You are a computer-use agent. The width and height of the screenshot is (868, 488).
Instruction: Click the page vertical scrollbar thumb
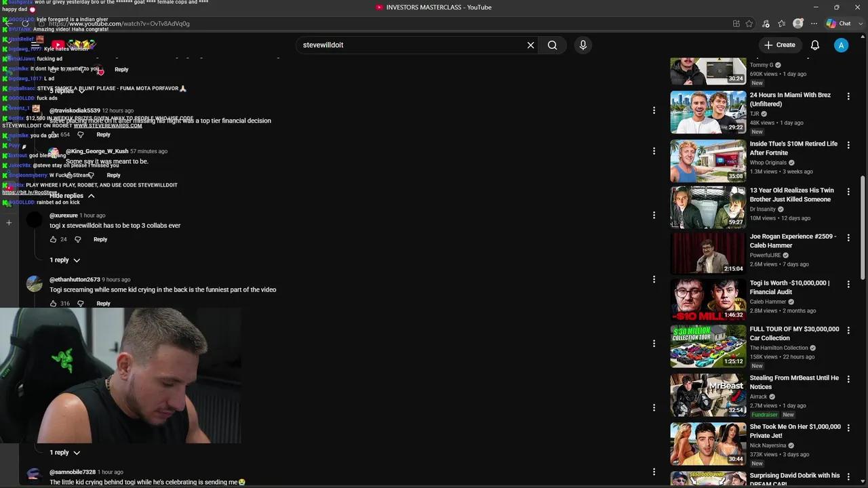point(863,227)
